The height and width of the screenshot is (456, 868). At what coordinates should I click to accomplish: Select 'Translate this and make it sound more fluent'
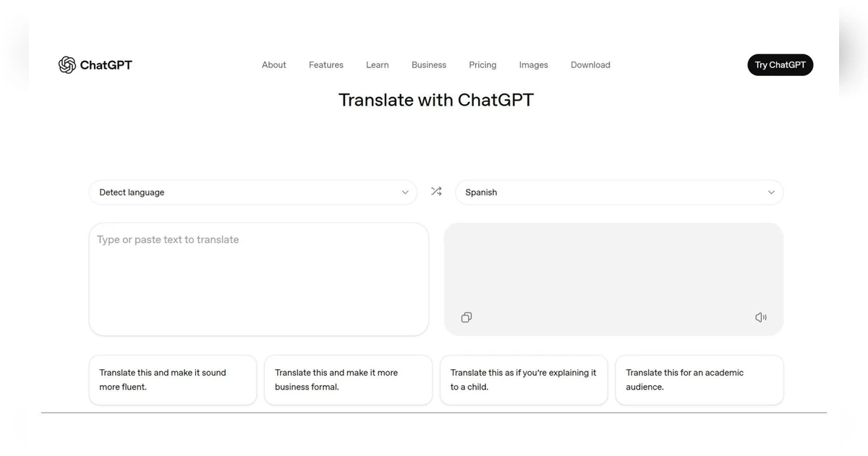tap(172, 379)
